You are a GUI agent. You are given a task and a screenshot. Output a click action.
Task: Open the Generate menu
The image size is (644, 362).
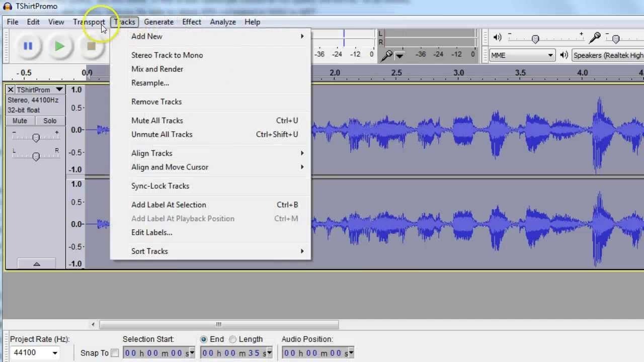click(x=158, y=22)
